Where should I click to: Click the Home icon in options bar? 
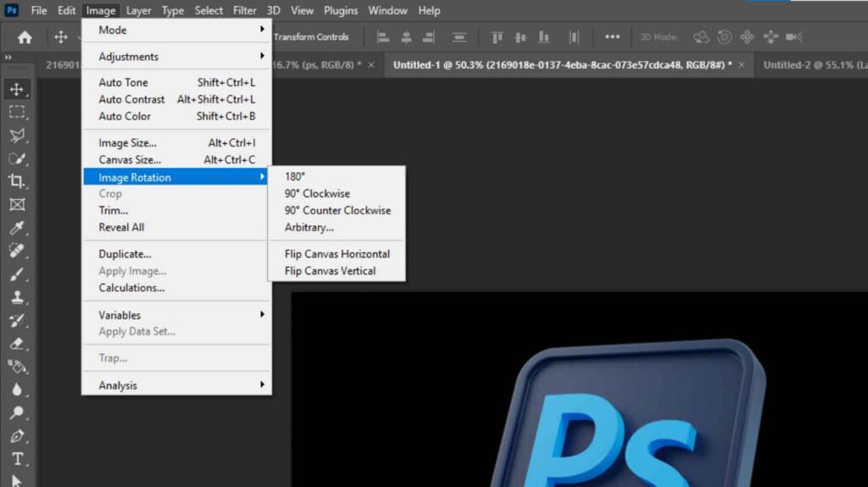(25, 37)
